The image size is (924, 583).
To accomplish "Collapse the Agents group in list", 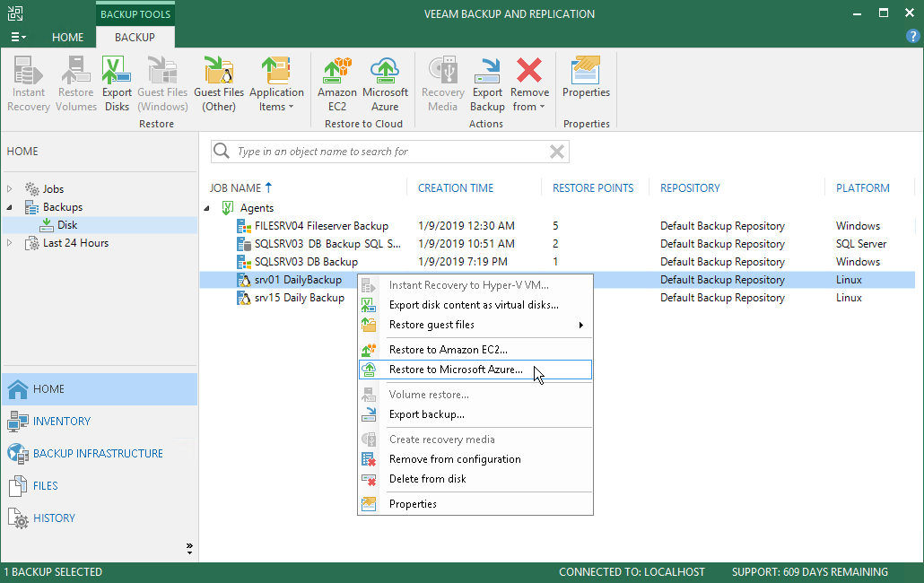I will click(207, 208).
